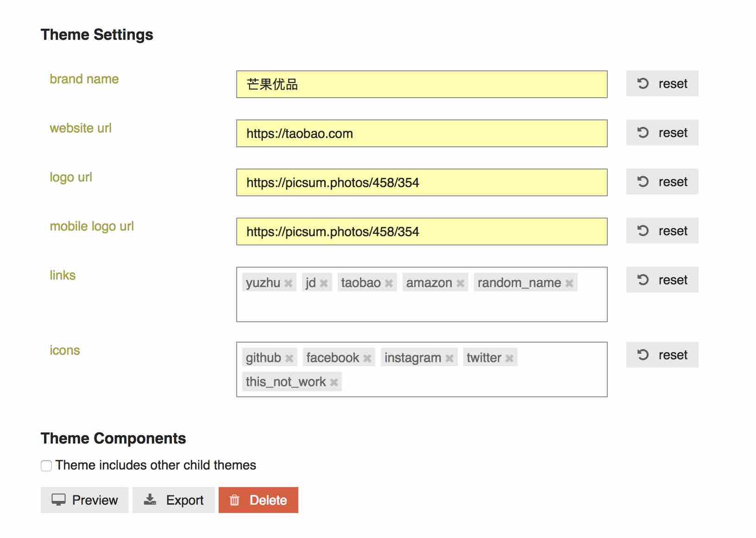The width and height of the screenshot is (756, 538).
Task: Remove the github icon tag
Action: pyautogui.click(x=290, y=357)
